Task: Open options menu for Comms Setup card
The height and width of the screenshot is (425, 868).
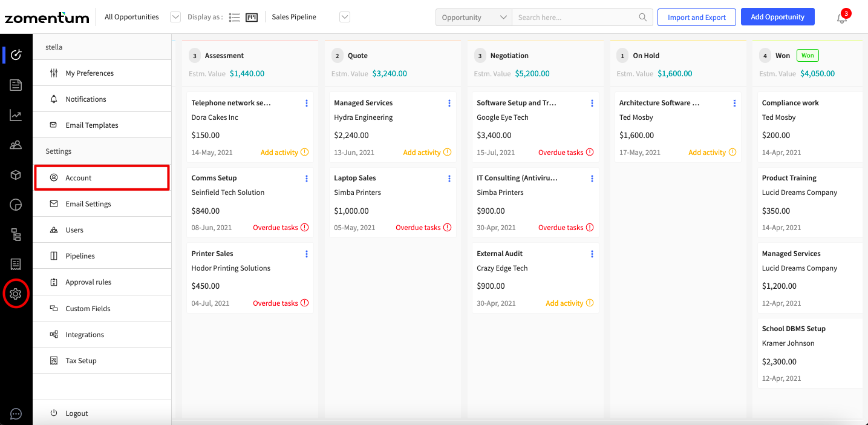Action: [x=307, y=179]
